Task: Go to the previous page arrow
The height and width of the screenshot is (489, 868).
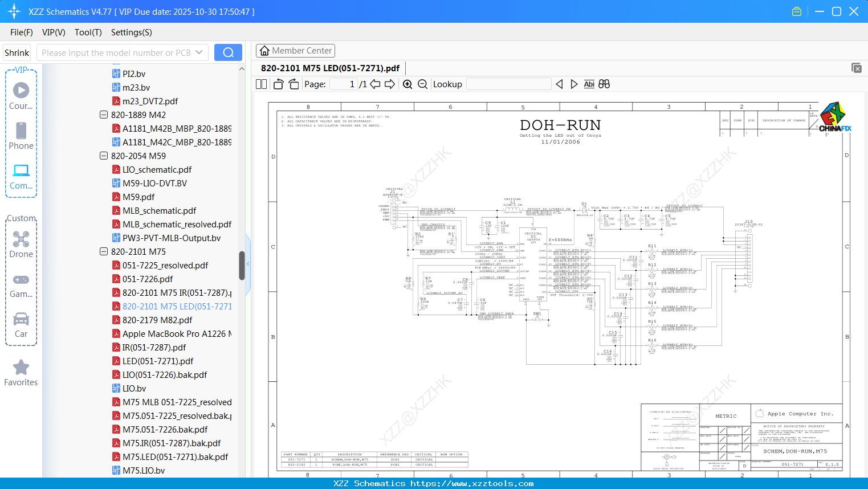Action: [375, 84]
